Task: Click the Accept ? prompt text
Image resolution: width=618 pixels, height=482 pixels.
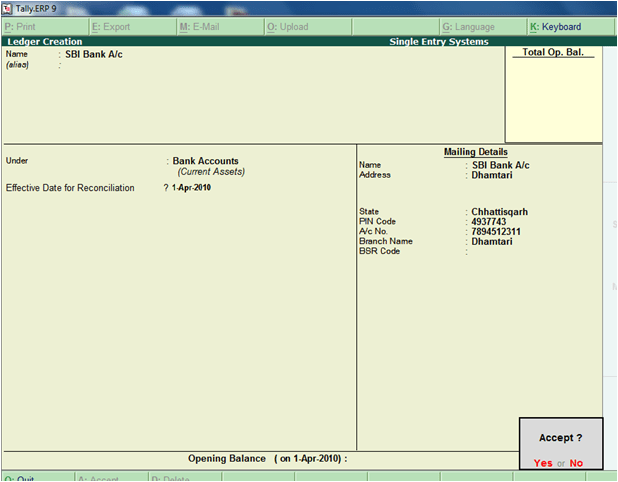Action: tap(560, 438)
